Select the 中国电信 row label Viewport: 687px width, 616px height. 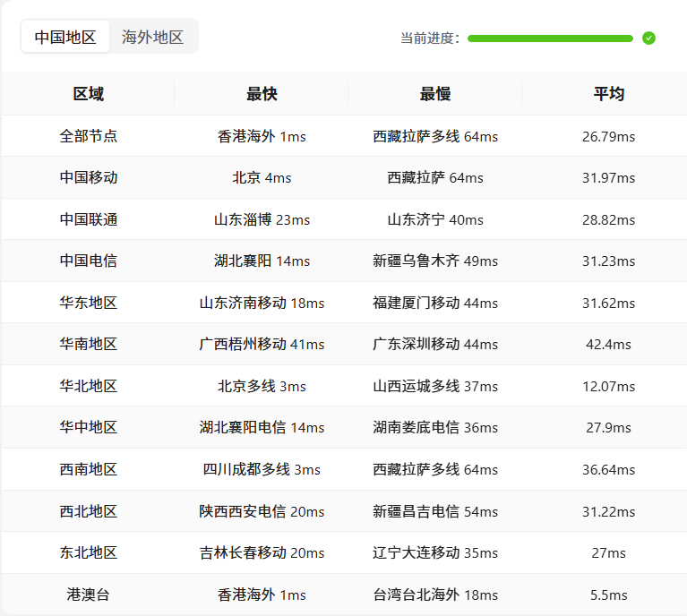pyautogui.click(x=88, y=261)
